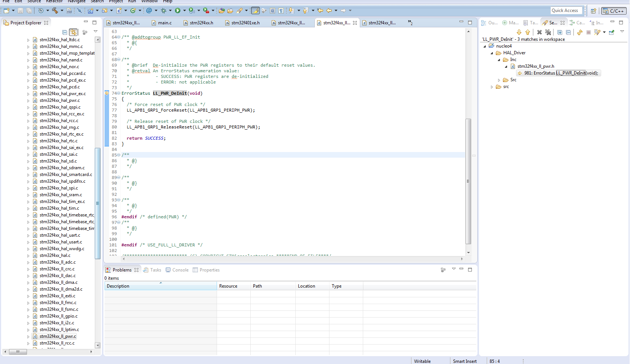Collapse all items in Project Explorer

[x=65, y=32]
